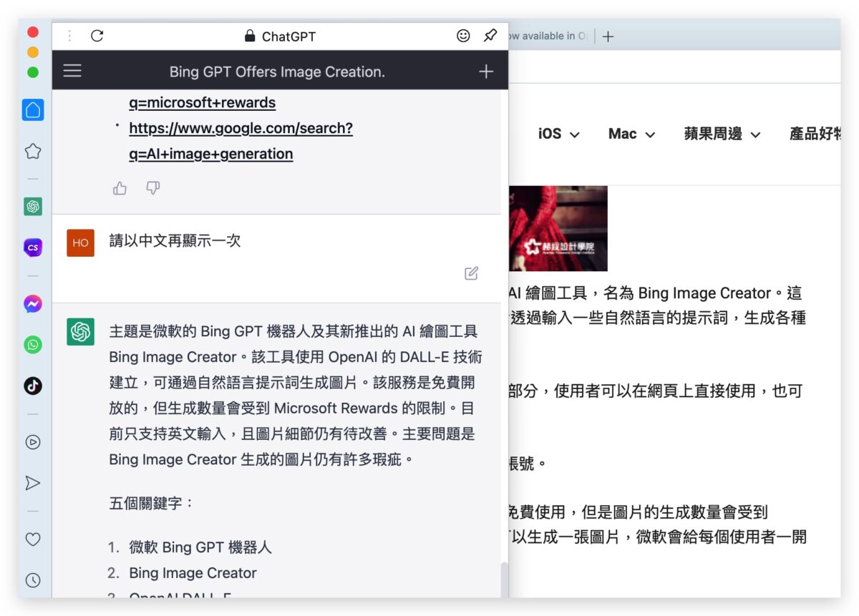Expand the 蘋果周邊 menu on website
The height and width of the screenshot is (616, 859).
[x=722, y=134]
